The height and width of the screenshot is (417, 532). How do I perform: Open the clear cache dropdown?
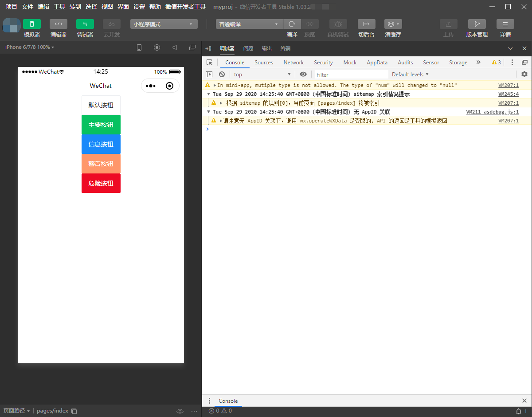393,24
